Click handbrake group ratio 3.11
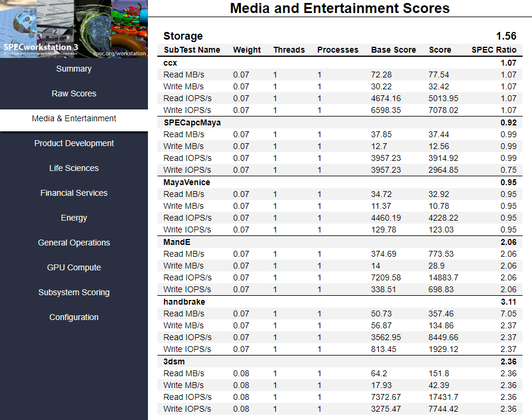This screenshot has width=532, height=420. tap(508, 302)
